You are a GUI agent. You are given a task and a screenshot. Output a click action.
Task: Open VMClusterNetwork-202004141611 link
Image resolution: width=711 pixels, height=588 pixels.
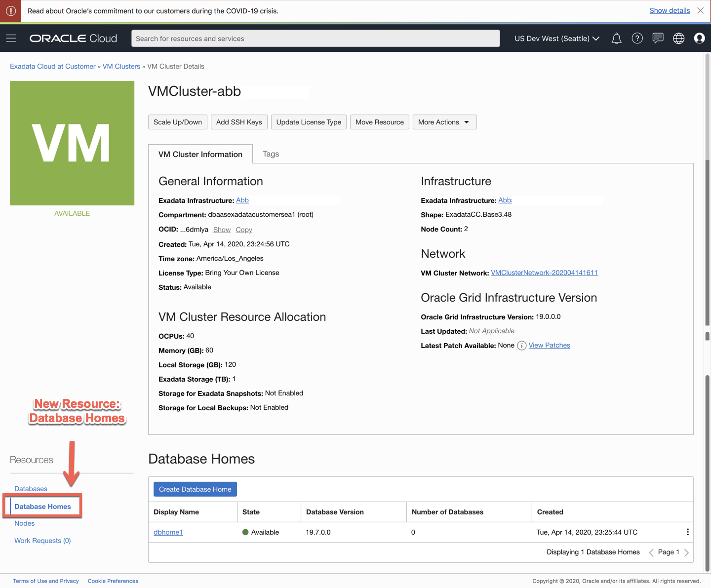tap(544, 273)
